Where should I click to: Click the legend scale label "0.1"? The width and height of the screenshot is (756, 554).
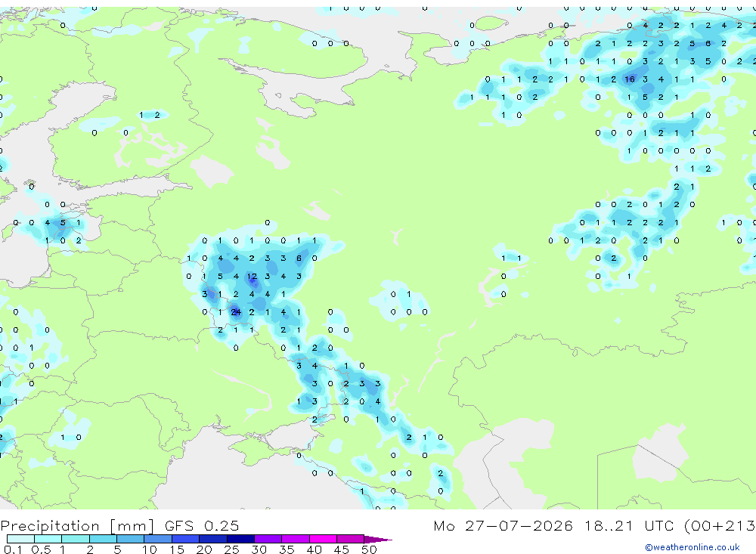[13, 549]
